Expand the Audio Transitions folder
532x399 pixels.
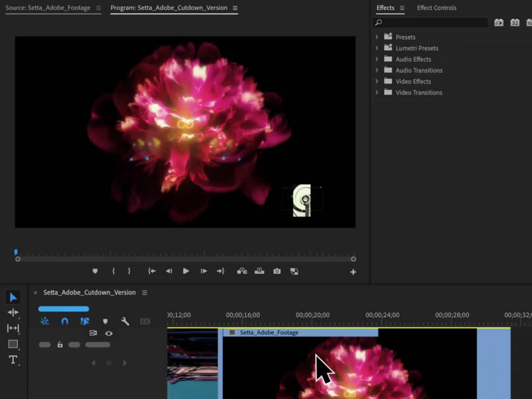[x=377, y=70]
